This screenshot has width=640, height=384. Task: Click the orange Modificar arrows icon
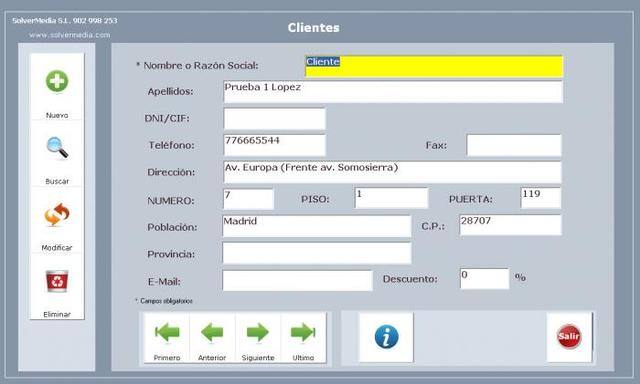[57, 214]
